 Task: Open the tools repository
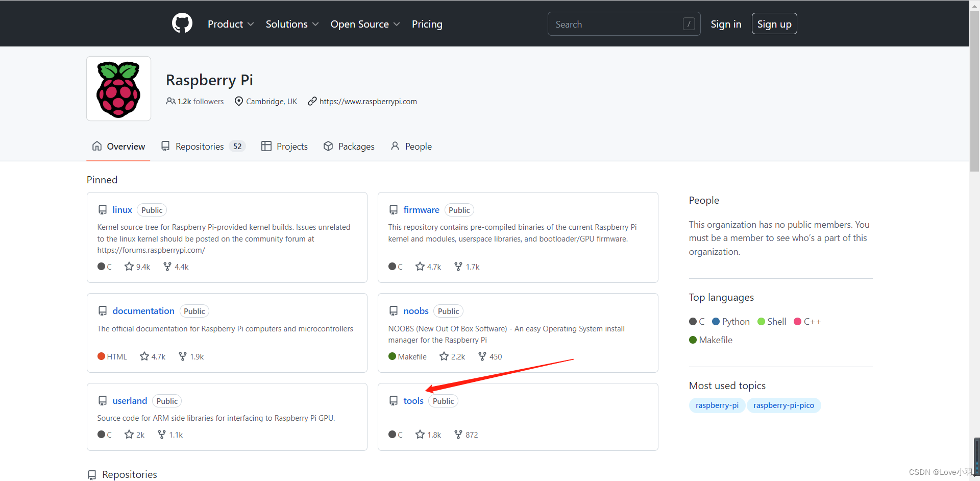[x=413, y=401]
